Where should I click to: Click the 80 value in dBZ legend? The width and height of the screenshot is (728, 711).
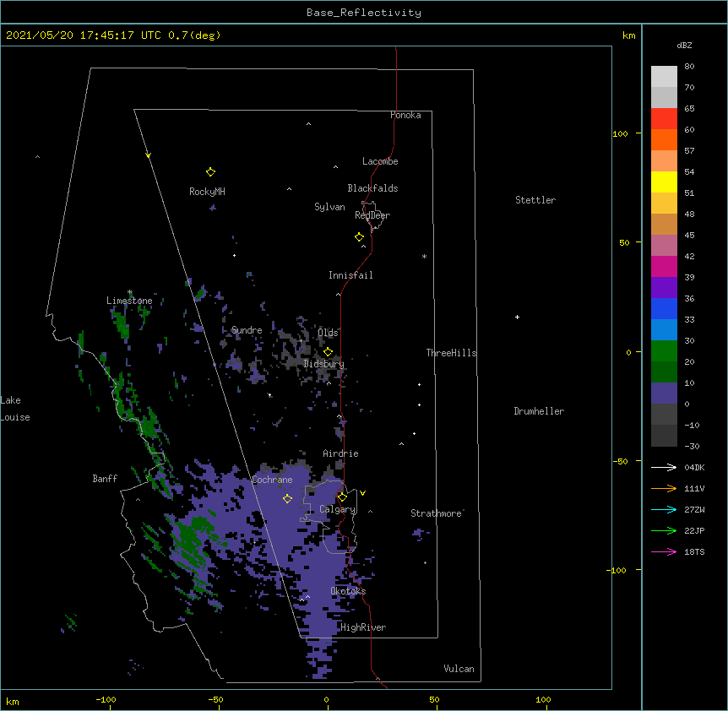[689, 67]
